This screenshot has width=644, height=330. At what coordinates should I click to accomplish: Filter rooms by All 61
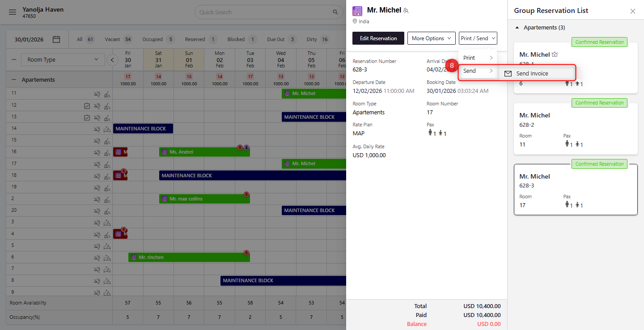(x=85, y=39)
